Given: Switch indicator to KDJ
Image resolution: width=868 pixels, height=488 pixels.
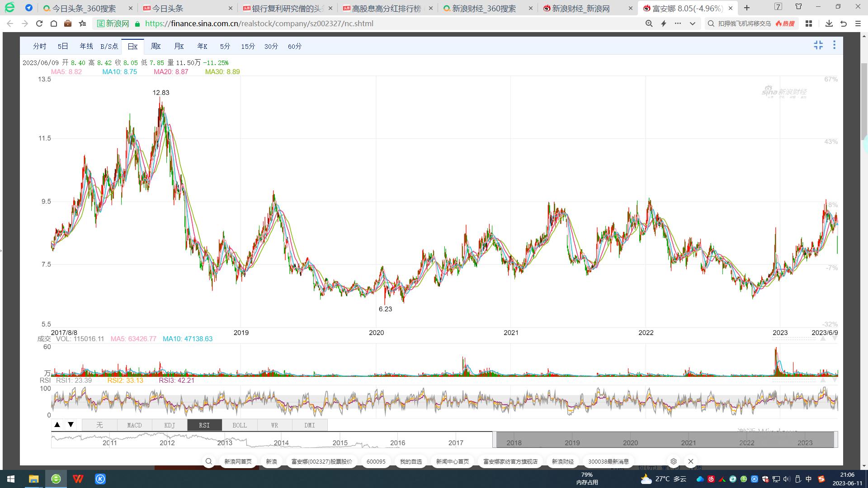Looking at the screenshot, I should coord(170,425).
